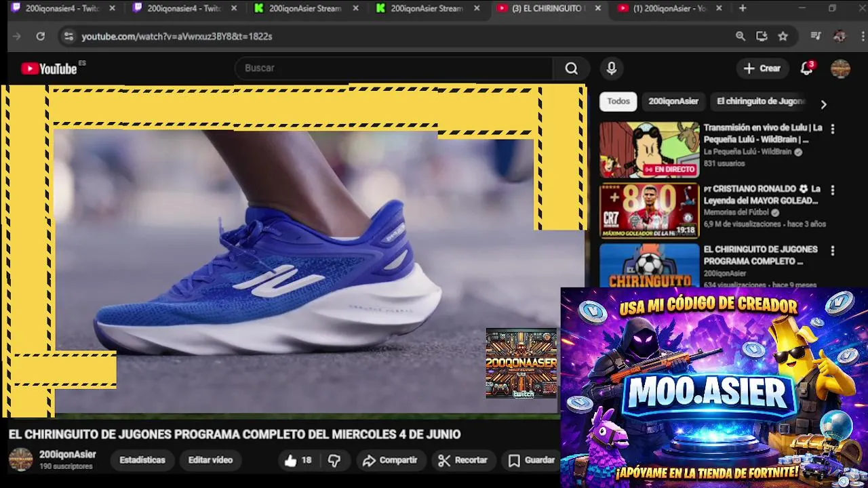The image size is (868, 488).
Task: Open the Chrome profile avatar
Action: point(840,37)
